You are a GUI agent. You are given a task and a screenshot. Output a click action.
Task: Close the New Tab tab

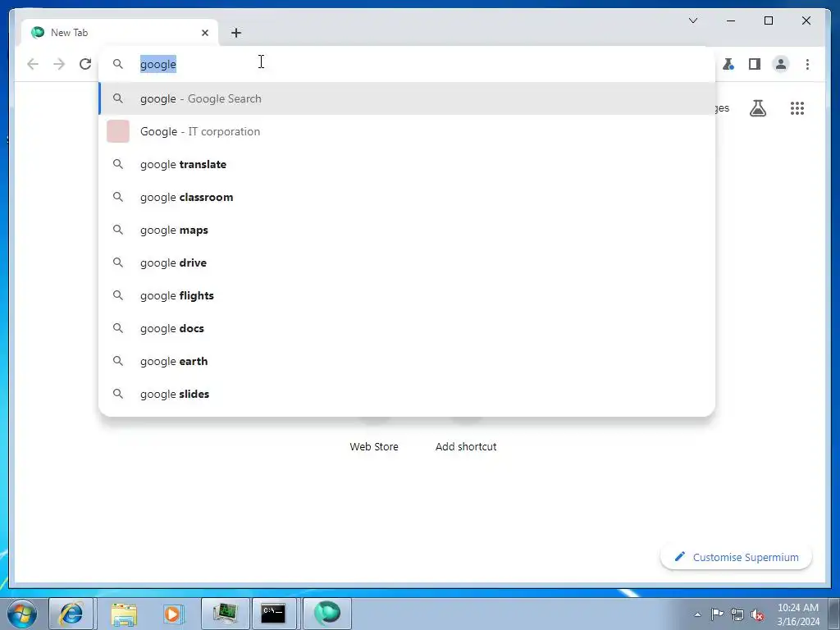[204, 33]
